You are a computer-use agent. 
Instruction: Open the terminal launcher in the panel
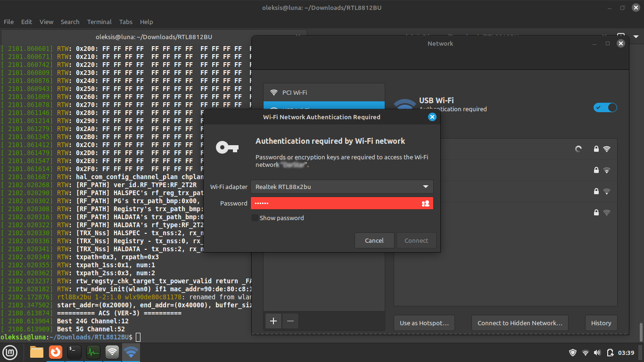click(74, 352)
